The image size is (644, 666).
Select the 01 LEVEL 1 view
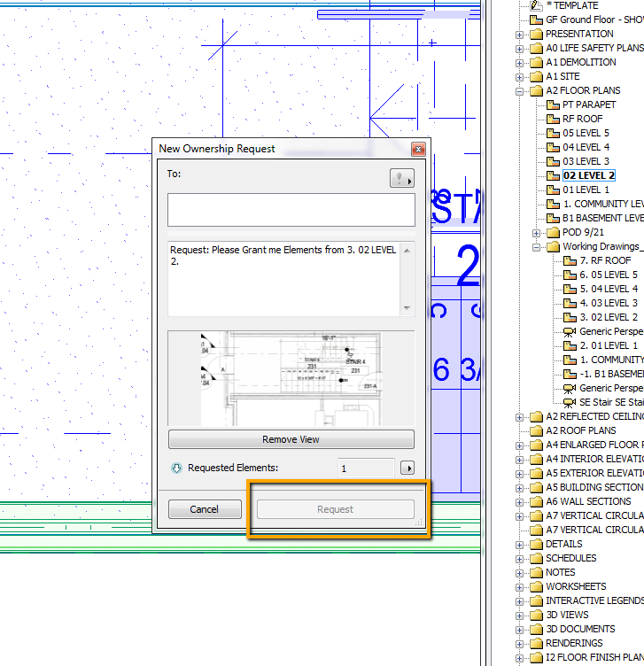(x=586, y=190)
